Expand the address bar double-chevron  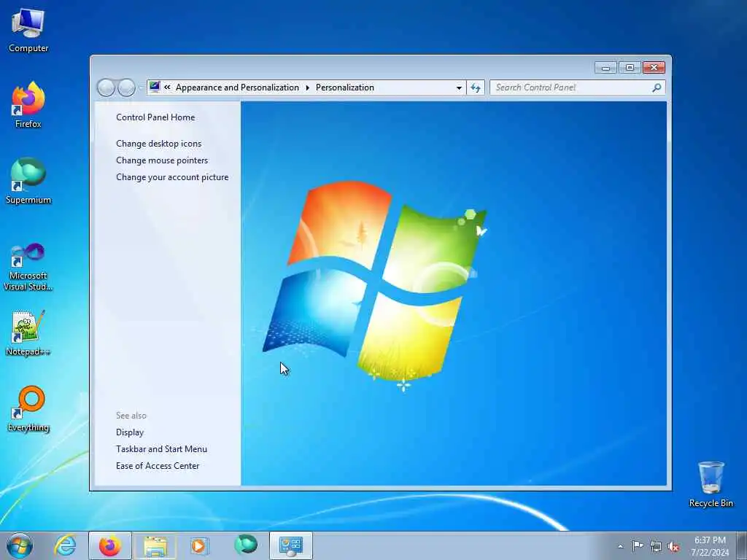tap(167, 87)
